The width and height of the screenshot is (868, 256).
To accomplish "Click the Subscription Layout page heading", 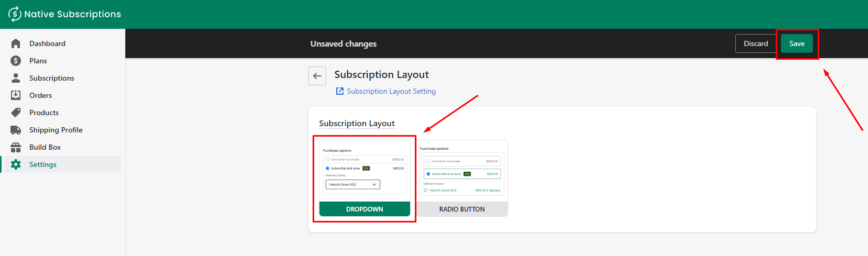I will click(381, 74).
